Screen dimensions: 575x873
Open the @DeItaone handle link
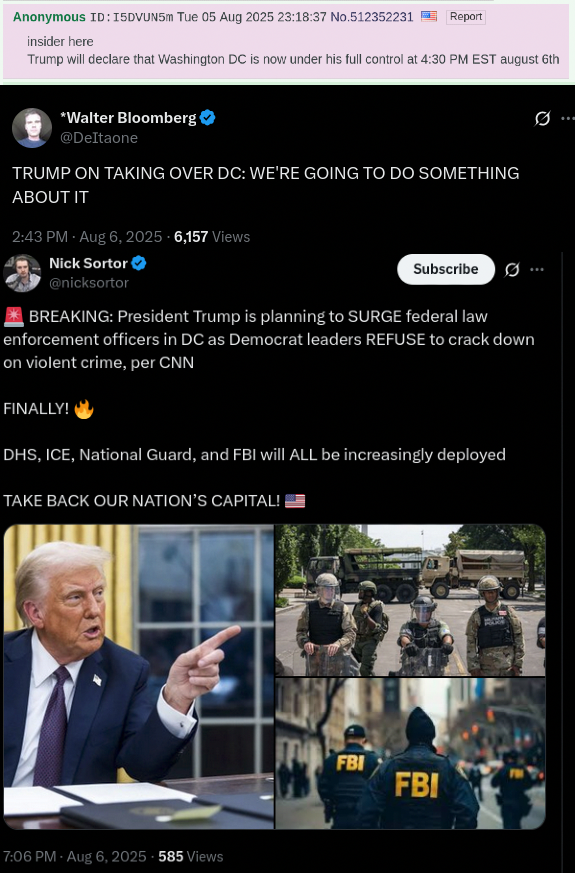pos(99,138)
